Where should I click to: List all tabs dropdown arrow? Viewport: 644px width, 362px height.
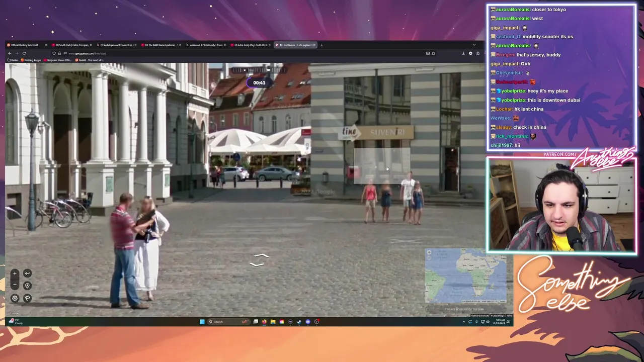[x=474, y=45]
